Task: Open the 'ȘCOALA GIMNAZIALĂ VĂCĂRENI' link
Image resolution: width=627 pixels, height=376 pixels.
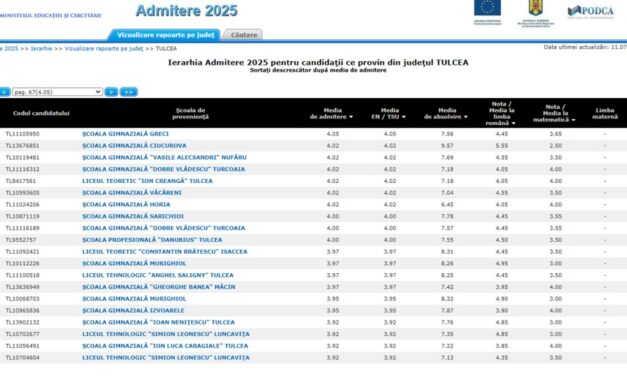Action: pyautogui.click(x=132, y=192)
